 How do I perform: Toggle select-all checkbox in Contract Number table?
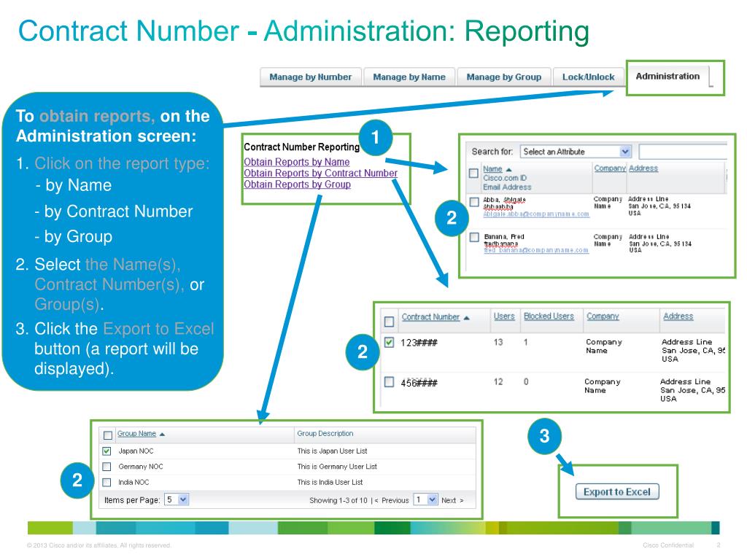(x=390, y=322)
